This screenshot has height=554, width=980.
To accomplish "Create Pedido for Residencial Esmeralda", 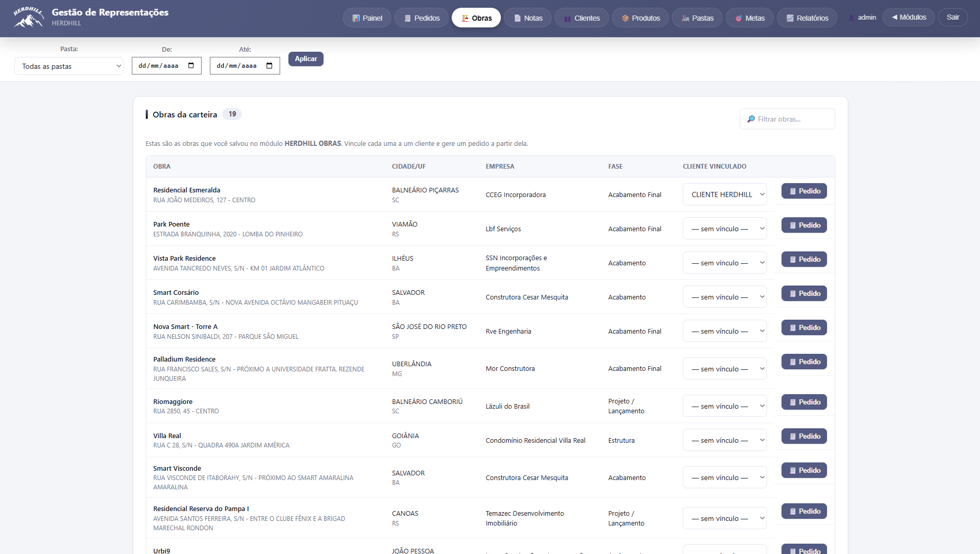I will pos(804,191).
